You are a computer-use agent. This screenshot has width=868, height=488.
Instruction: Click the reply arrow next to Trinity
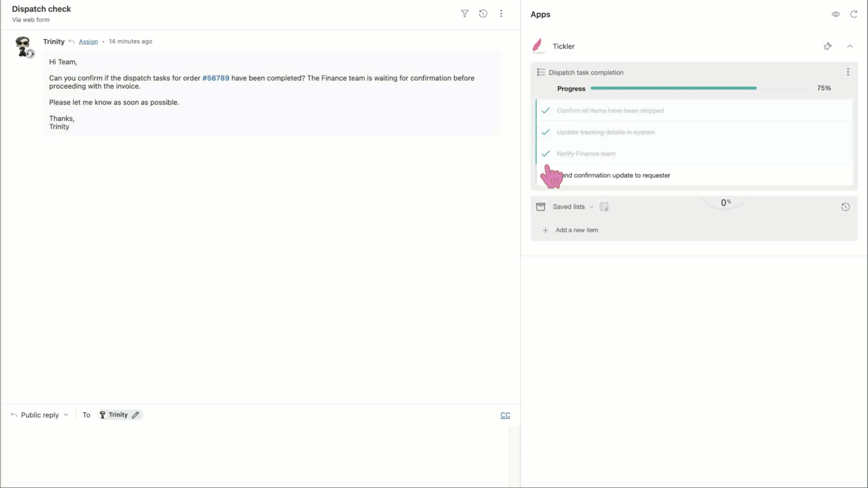point(71,42)
